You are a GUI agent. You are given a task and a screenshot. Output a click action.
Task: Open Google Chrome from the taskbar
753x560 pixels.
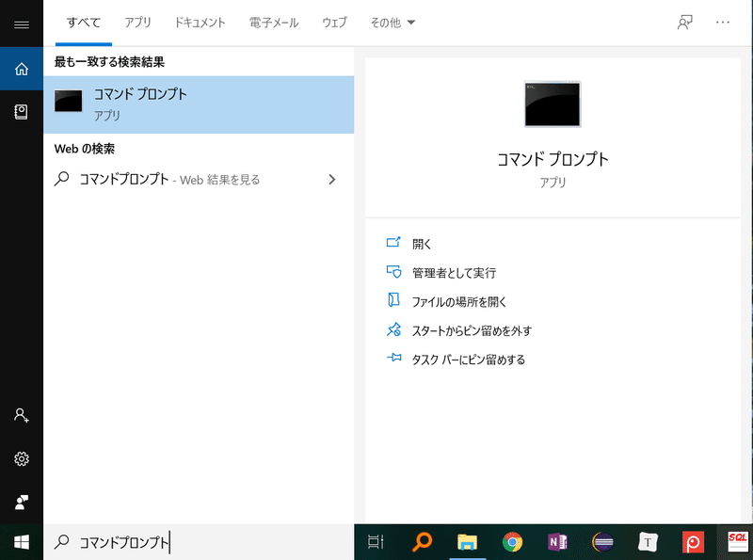[512, 542]
